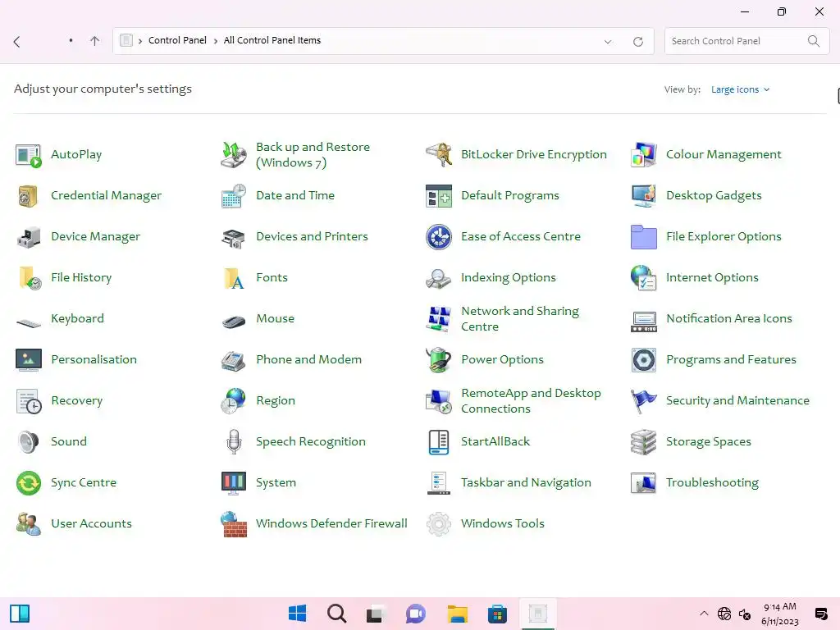Screen dimensions: 840x630
Task: Click the BitLocker Drive Encryption keys icon
Action: pyautogui.click(x=439, y=155)
